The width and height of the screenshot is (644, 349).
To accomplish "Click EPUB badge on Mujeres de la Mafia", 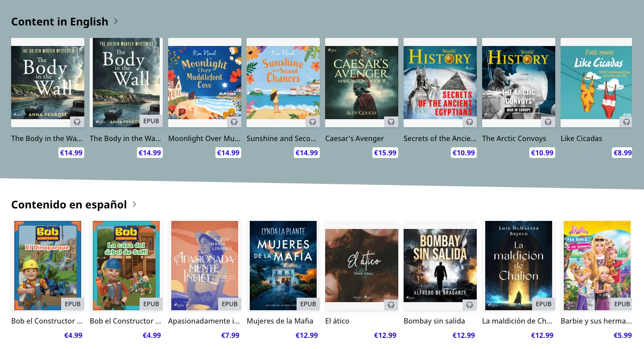I will pos(308,304).
